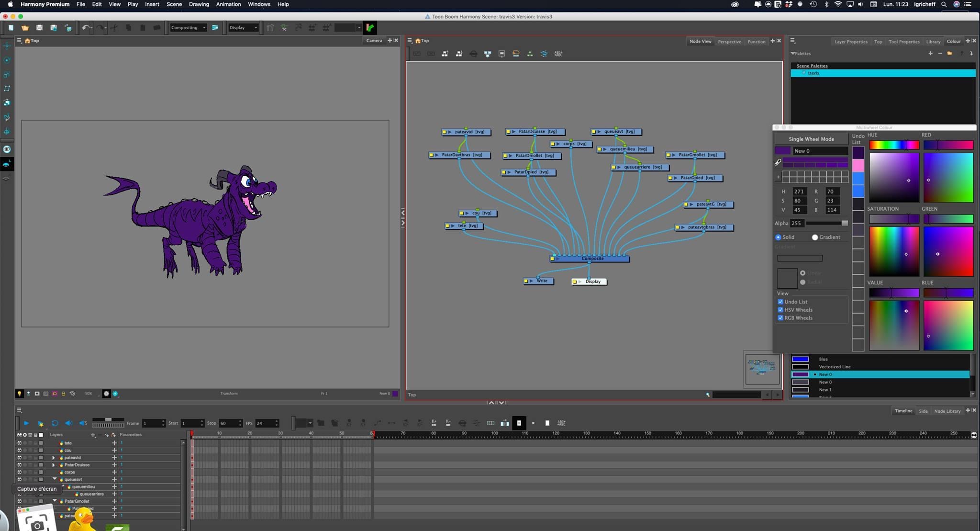Expand the PatarDcuisse layer in Timeline

tap(54, 465)
